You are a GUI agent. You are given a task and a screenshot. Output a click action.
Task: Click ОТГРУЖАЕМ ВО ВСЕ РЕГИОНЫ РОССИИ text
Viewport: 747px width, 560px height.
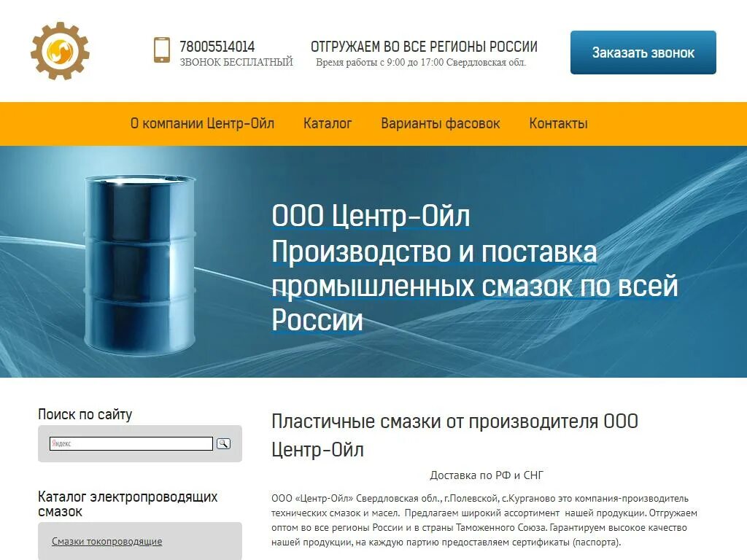click(x=424, y=47)
